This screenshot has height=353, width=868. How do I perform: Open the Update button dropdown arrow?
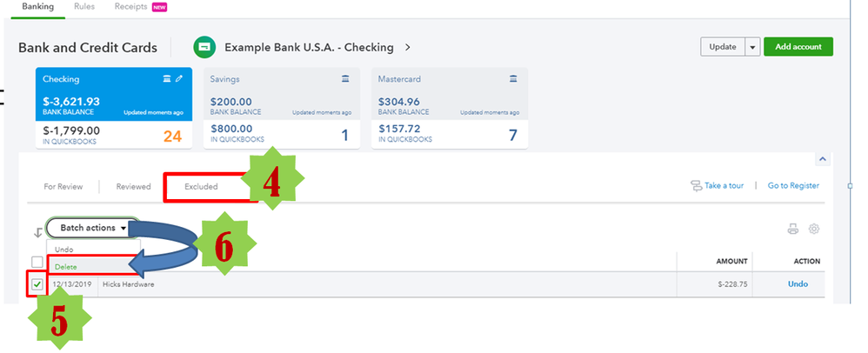(x=751, y=47)
